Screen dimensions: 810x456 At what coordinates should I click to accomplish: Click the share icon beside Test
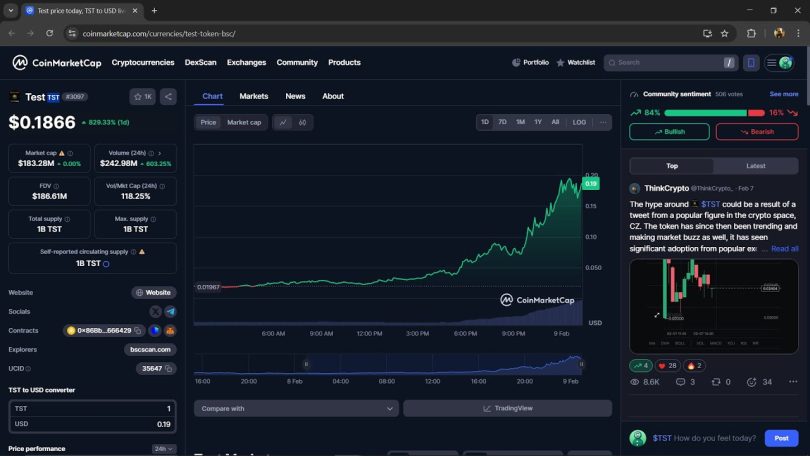click(168, 97)
